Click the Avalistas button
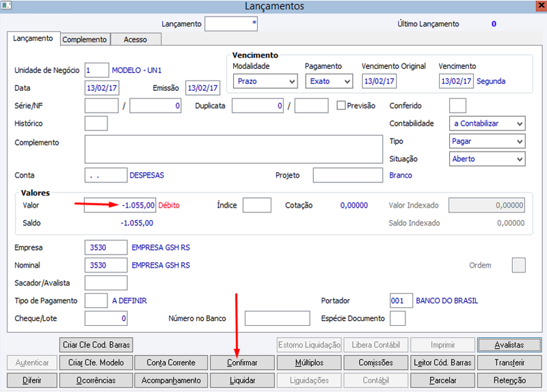The height and width of the screenshot is (392, 547). coord(509,345)
